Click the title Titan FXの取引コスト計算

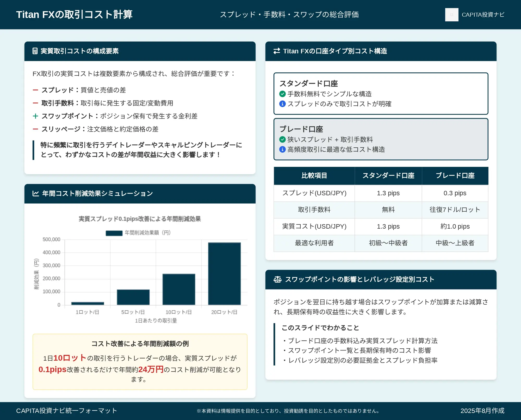click(74, 15)
